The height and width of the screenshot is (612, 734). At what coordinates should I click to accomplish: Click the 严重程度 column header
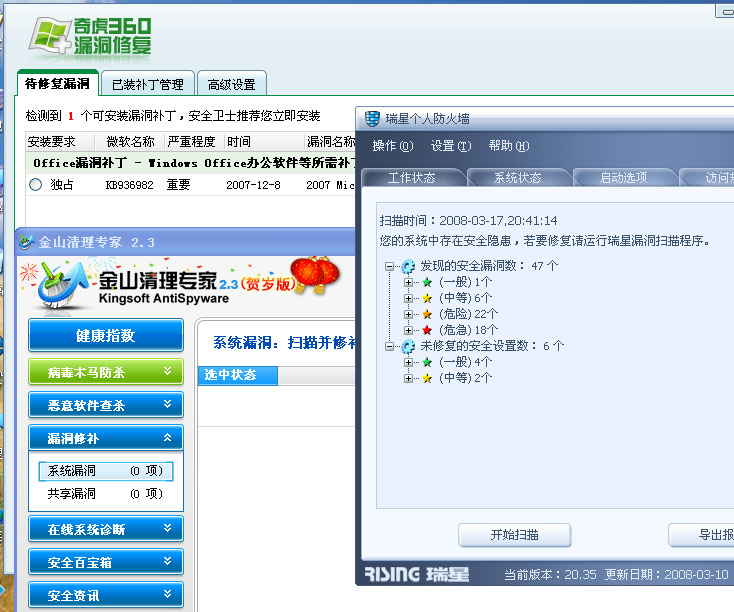coord(194,141)
